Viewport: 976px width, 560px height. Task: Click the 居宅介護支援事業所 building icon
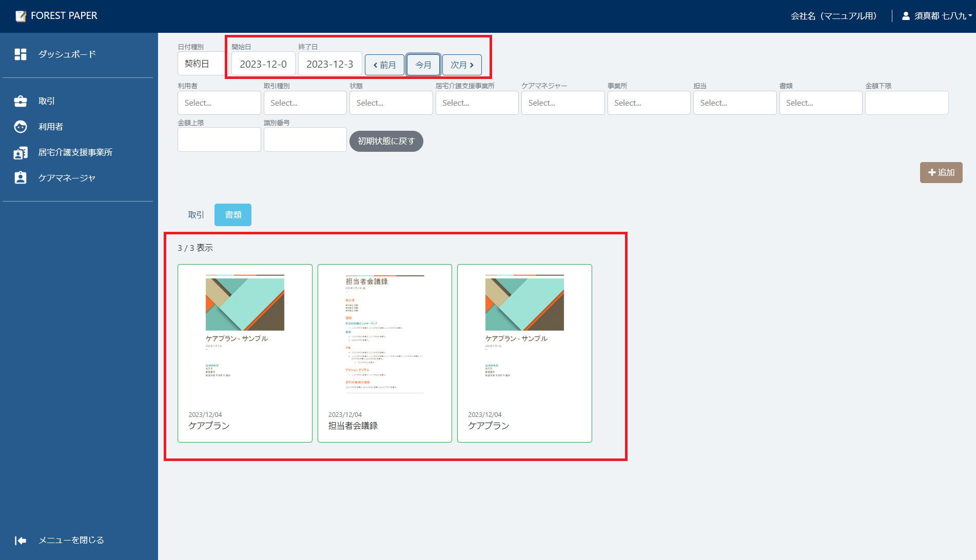21,152
